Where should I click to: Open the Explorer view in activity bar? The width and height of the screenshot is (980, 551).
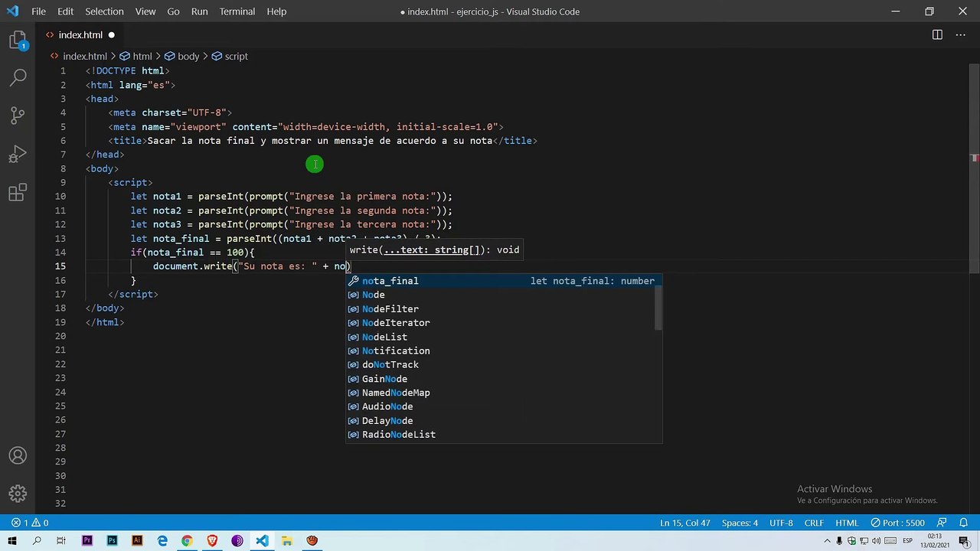click(x=18, y=41)
